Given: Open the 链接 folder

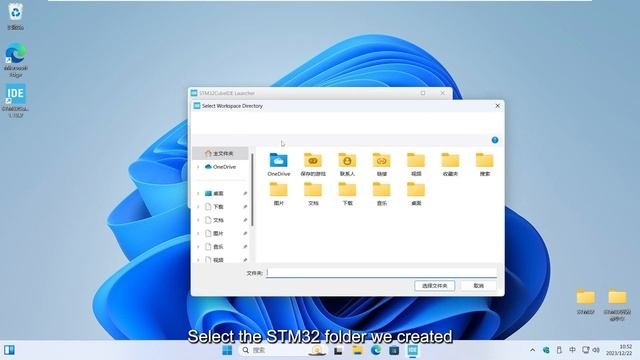Looking at the screenshot, I should [382, 164].
